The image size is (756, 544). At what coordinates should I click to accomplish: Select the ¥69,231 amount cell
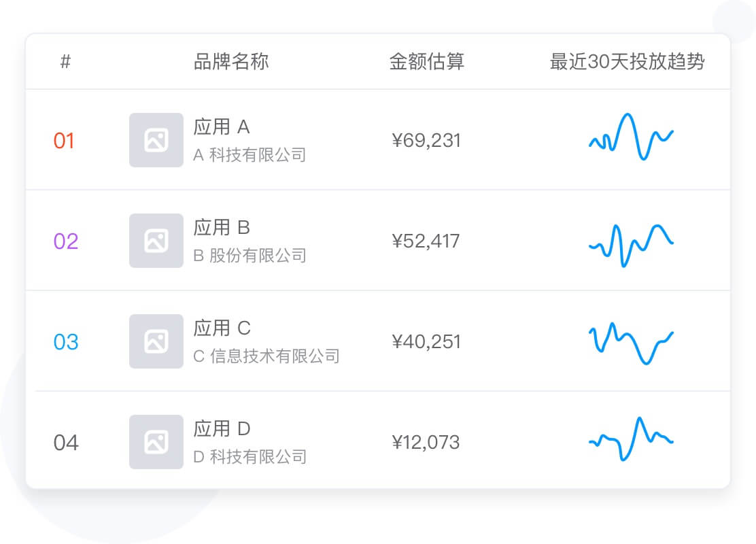[x=426, y=141]
